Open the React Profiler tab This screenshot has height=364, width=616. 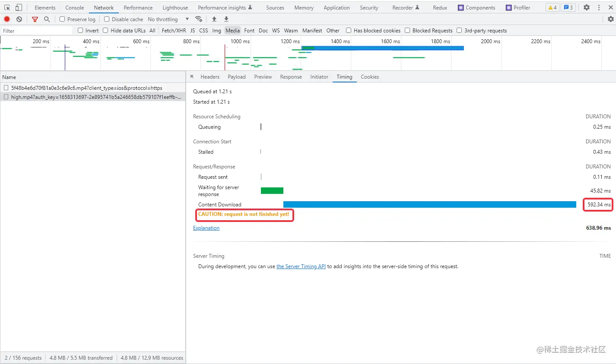[x=518, y=7]
